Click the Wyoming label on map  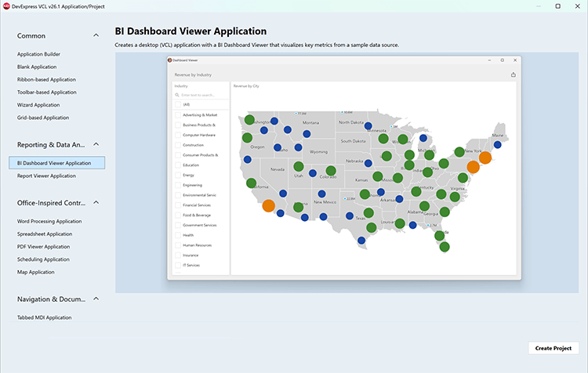point(319,152)
